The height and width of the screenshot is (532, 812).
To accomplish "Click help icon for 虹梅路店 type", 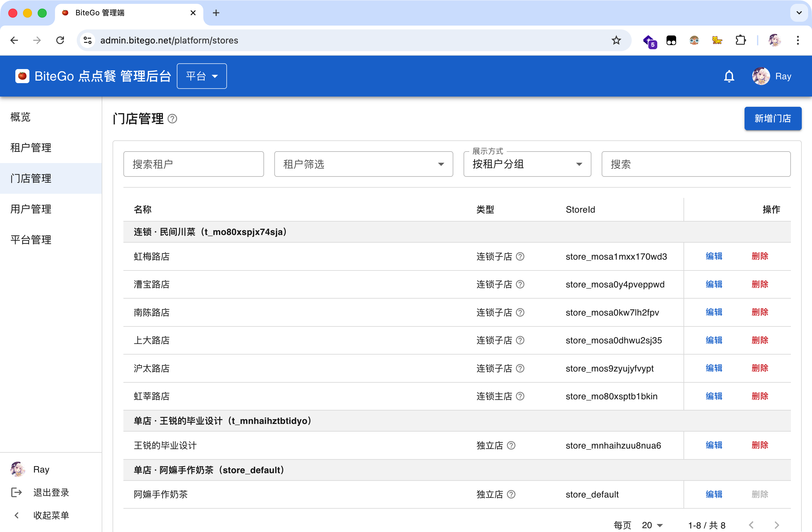I will (520, 256).
